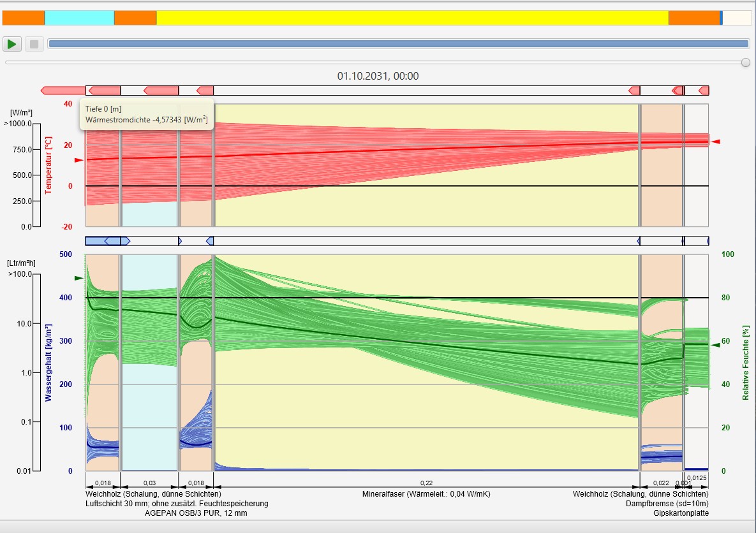Click the white segment at top bar end
Viewport: 756px width, 533px height.
[x=737, y=18]
